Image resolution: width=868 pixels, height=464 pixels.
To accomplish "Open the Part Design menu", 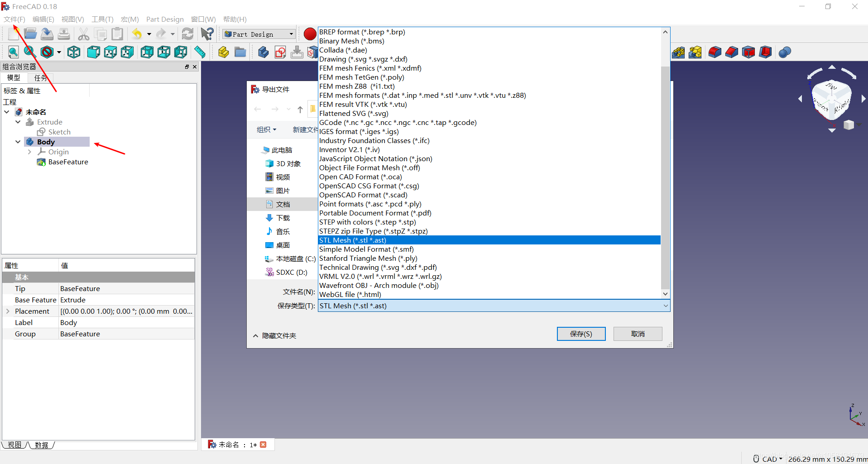I will [x=165, y=19].
